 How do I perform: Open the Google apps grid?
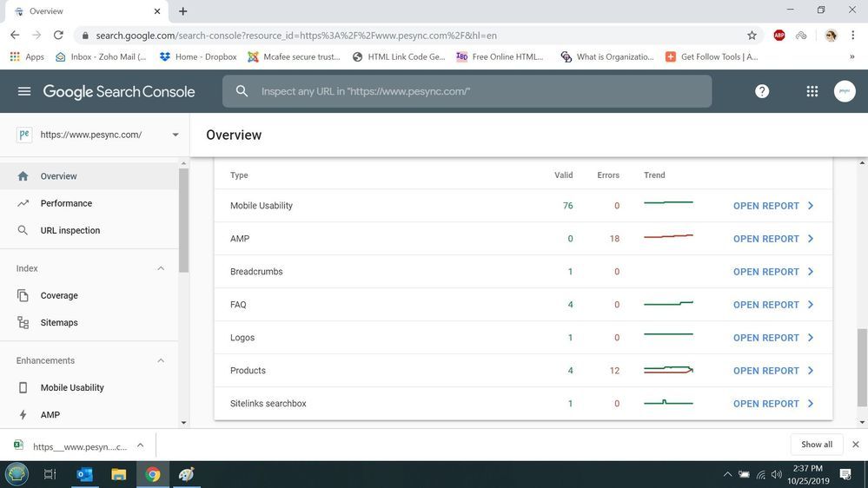(x=812, y=92)
